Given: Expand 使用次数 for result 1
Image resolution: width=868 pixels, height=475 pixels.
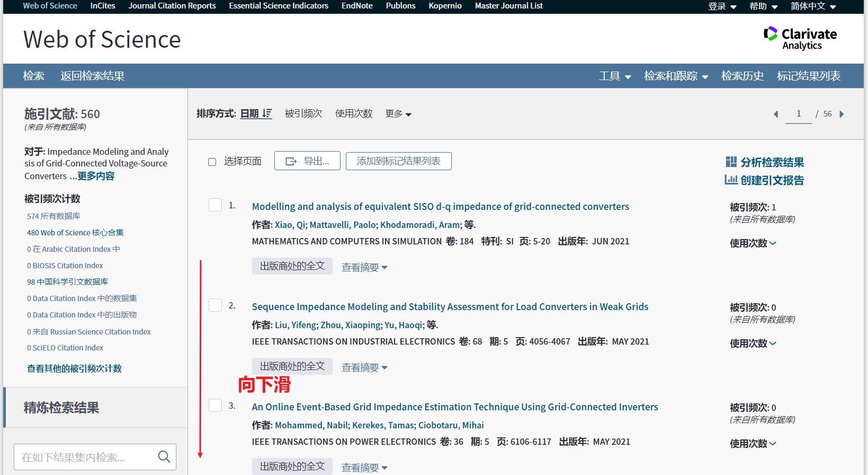Looking at the screenshot, I should [x=753, y=243].
